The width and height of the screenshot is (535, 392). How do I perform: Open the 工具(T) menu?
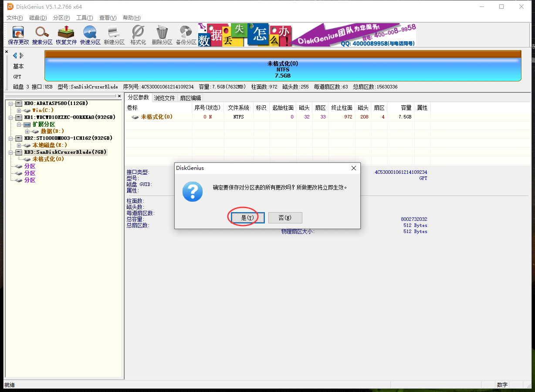(x=85, y=18)
